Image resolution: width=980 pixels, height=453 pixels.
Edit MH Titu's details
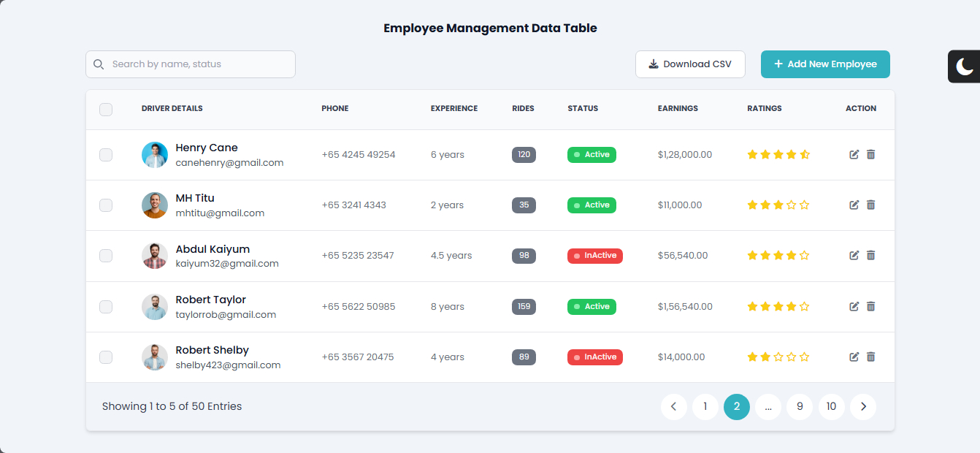click(x=854, y=205)
